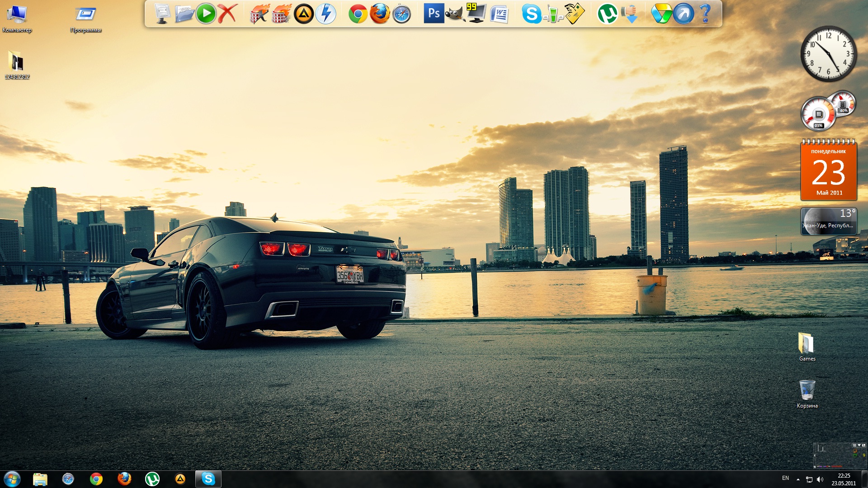
Task: Click the gadget's down-arrow menu
Action: [x=859, y=446]
